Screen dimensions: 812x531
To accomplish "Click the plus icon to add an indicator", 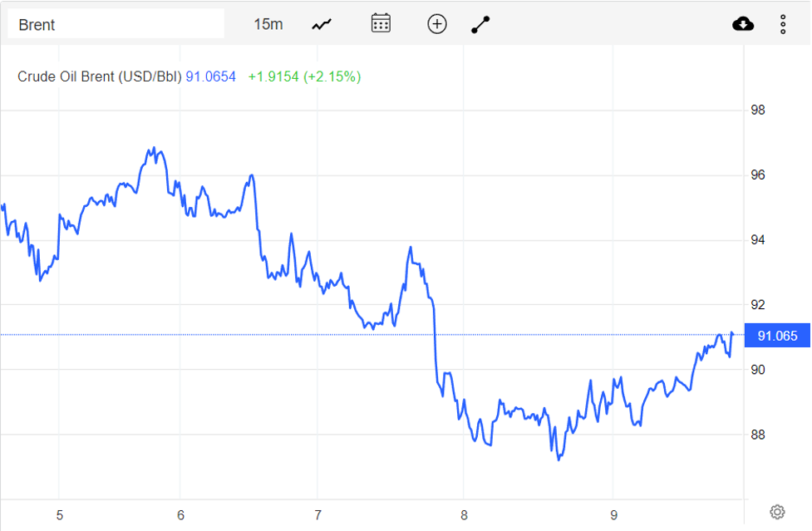I will pyautogui.click(x=436, y=23).
